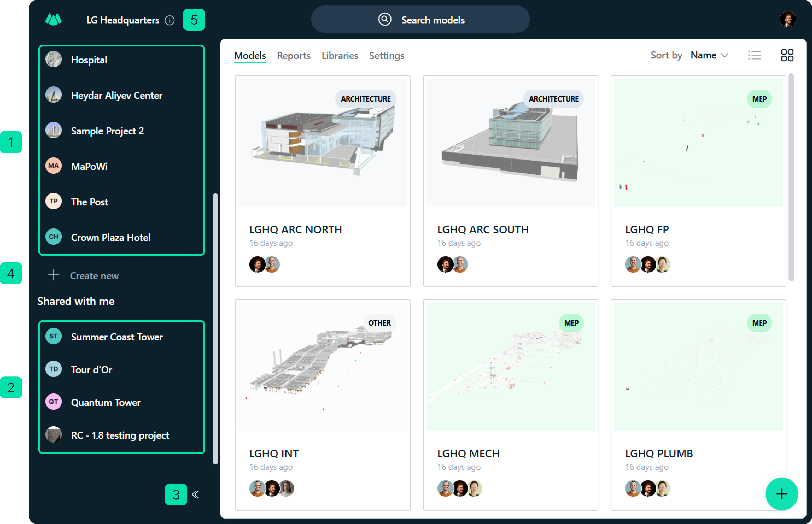Image resolution: width=812 pixels, height=524 pixels.
Task: Click the green add model plus button
Action: click(x=782, y=494)
